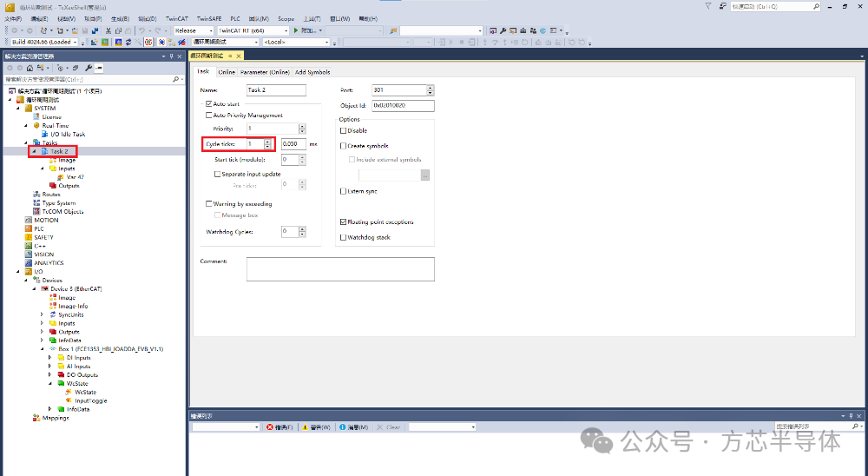This screenshot has width=868, height=476.
Task: Click the Open File folder toolbar icon
Action: pos(75,30)
